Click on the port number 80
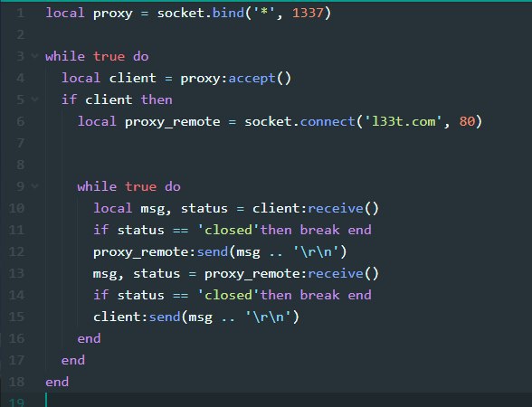This screenshot has height=407, width=532. (x=467, y=121)
